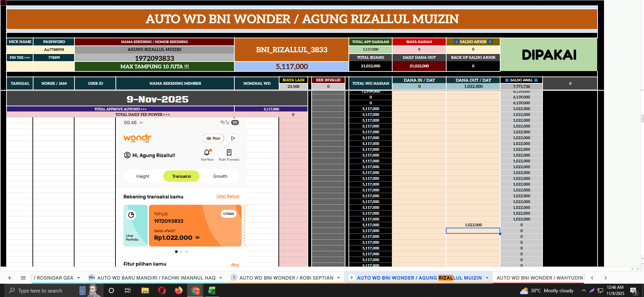Switch to AUTO WD BNI WONDER / ROBI SEPTIAN tab

click(x=286, y=278)
